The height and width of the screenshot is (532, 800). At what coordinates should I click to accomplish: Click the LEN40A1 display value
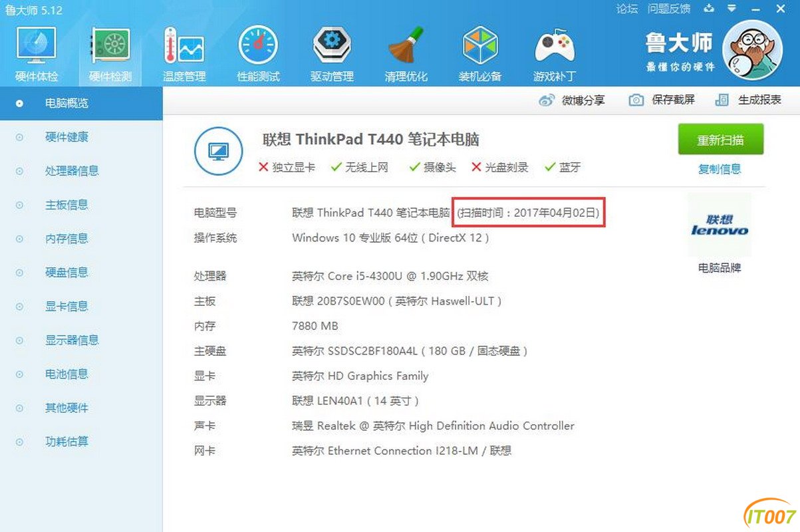(x=356, y=401)
